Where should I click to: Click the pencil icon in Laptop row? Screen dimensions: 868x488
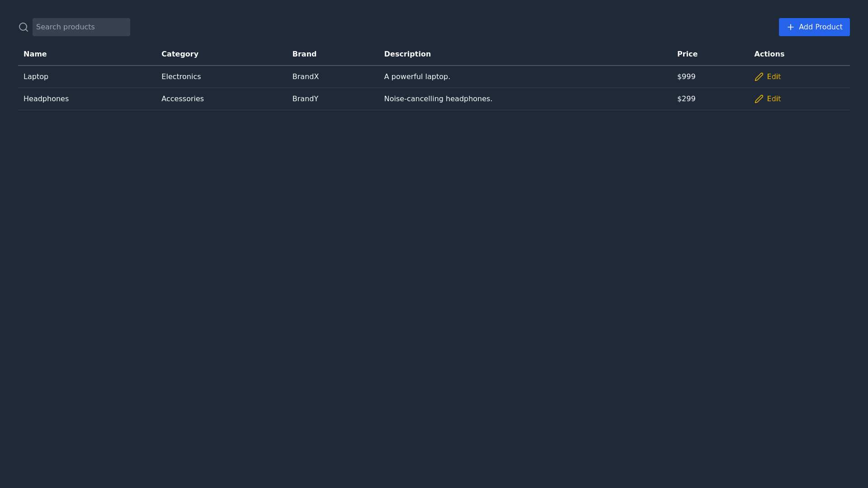tap(759, 77)
